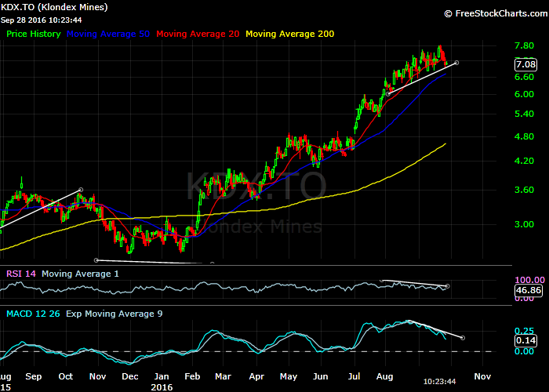Select the Price History legend label
The height and width of the screenshot is (392, 549).
pyautogui.click(x=33, y=34)
